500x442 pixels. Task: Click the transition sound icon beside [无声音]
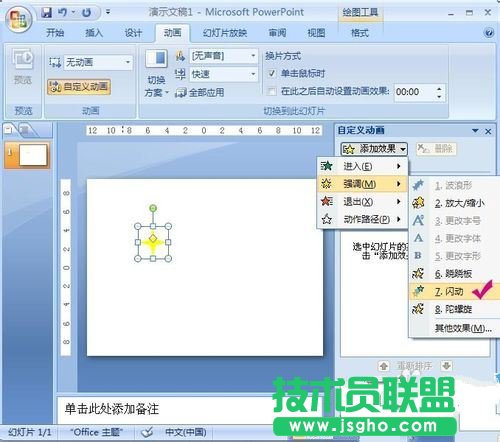click(x=180, y=56)
